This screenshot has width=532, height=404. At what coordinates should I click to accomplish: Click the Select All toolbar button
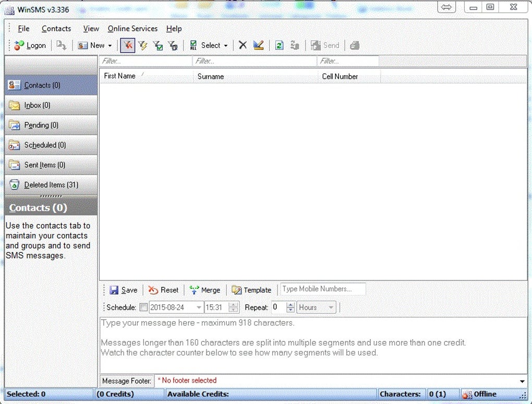coord(205,45)
